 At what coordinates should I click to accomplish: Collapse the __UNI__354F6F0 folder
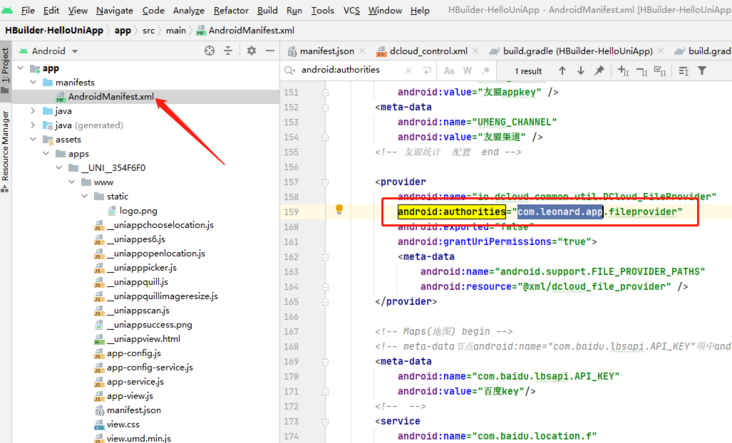point(59,168)
